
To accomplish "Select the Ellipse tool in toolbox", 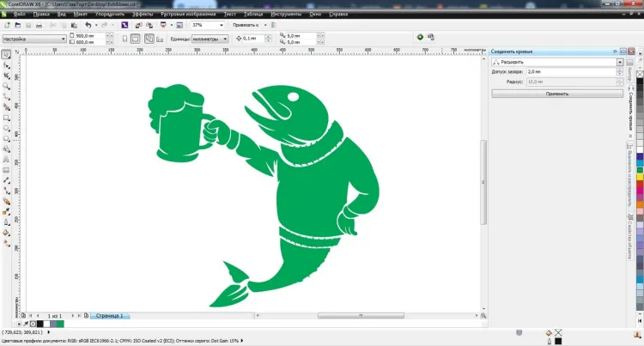I will point(6,129).
